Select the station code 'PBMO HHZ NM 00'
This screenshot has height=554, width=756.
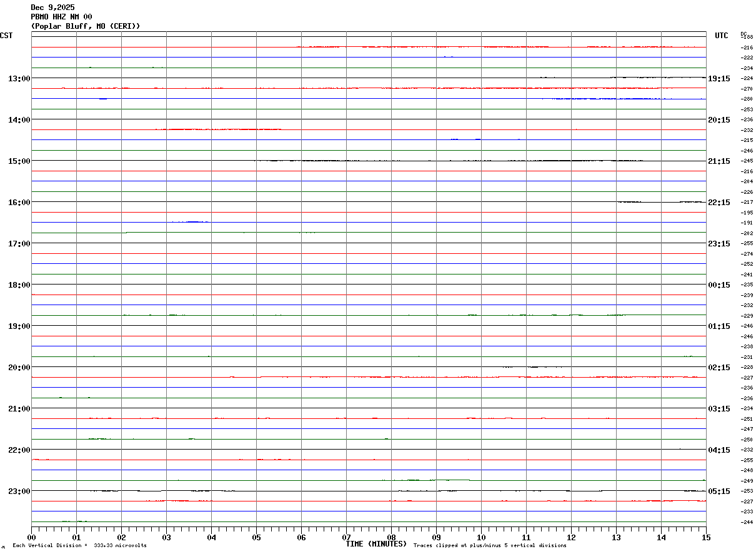61,17
